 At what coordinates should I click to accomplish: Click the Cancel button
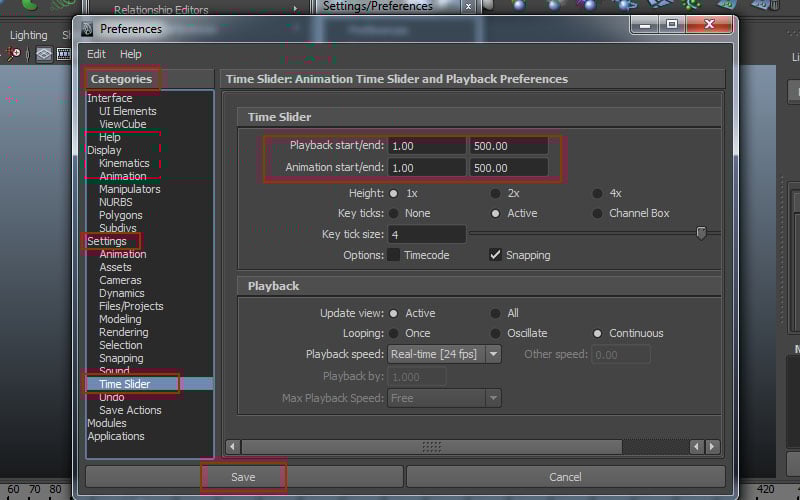(x=565, y=477)
